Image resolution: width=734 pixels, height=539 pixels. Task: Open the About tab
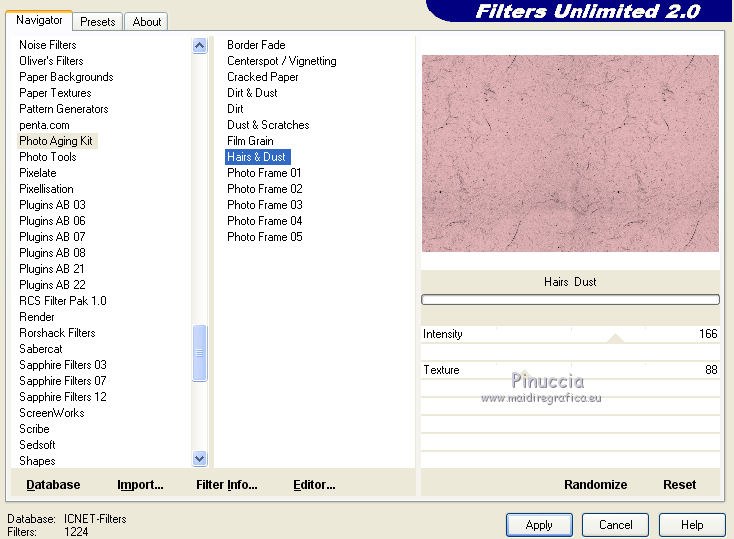(x=147, y=21)
